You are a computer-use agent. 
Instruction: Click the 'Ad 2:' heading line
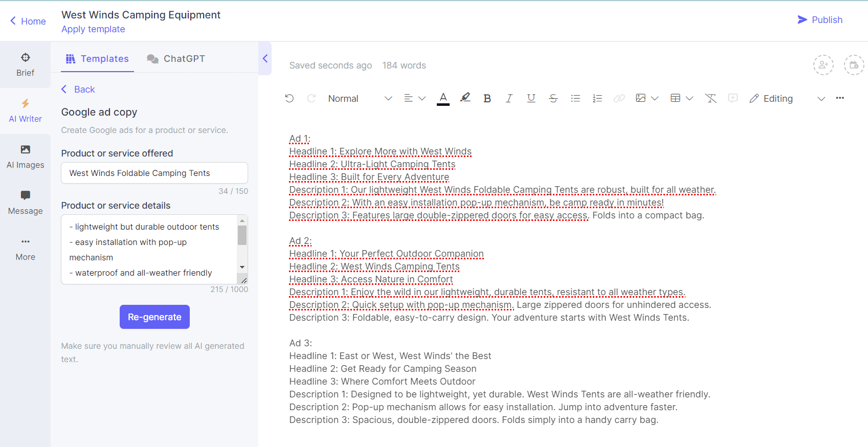coord(300,241)
